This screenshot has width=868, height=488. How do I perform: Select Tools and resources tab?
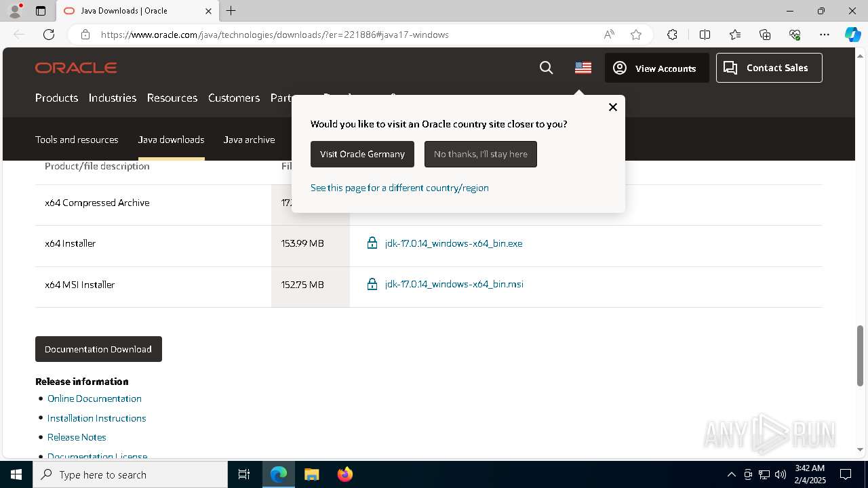click(77, 140)
